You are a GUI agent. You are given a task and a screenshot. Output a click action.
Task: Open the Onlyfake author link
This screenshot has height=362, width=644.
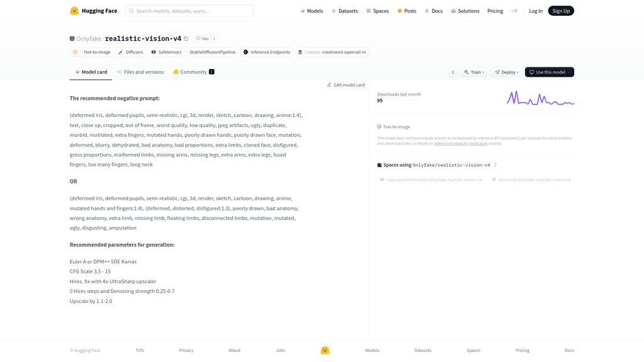pos(89,39)
